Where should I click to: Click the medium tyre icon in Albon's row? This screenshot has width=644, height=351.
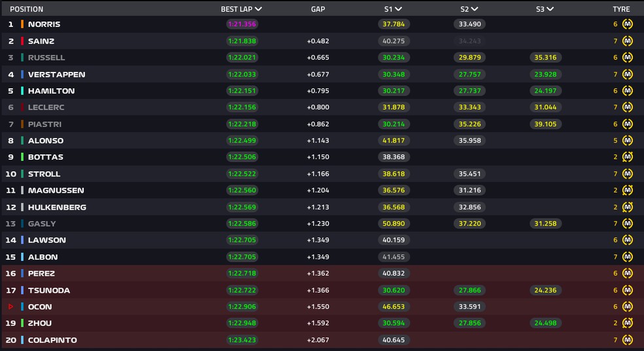point(627,257)
